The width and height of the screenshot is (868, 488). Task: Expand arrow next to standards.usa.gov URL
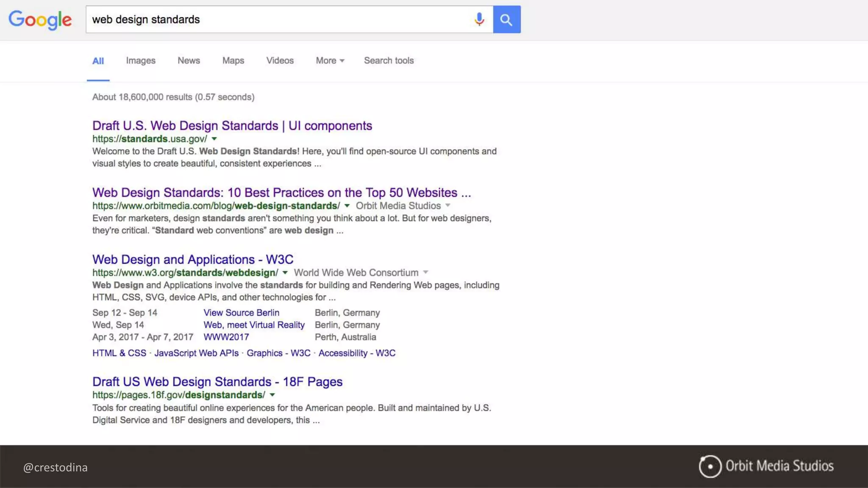click(x=214, y=139)
